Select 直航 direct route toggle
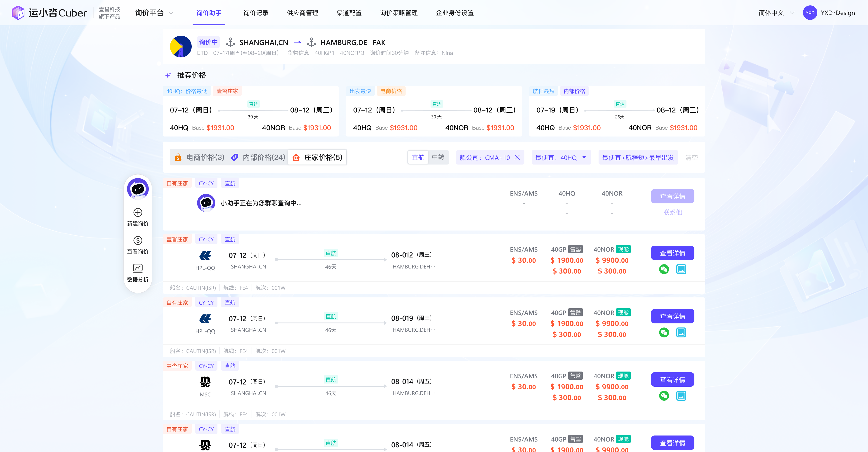This screenshot has height=452, width=868. (x=418, y=158)
